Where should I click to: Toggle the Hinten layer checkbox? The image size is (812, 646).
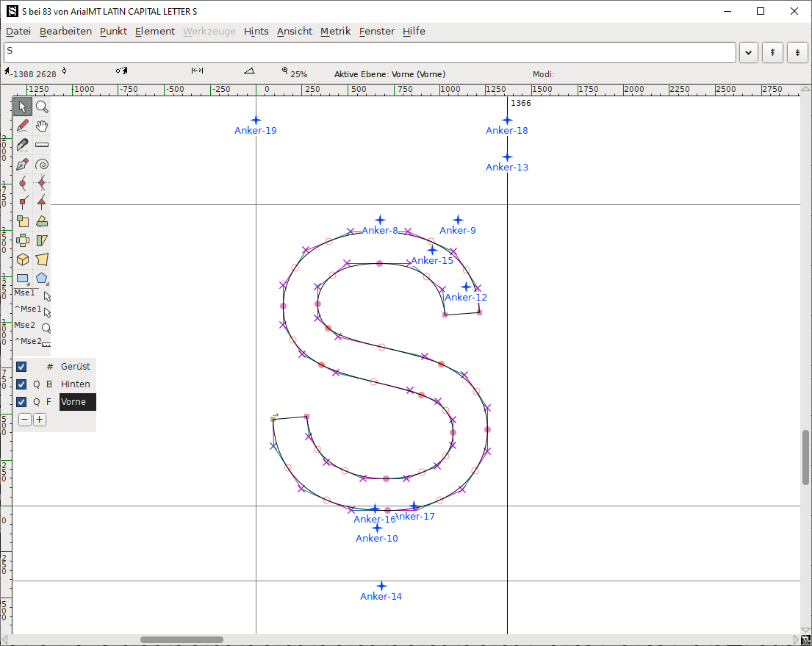pos(21,384)
